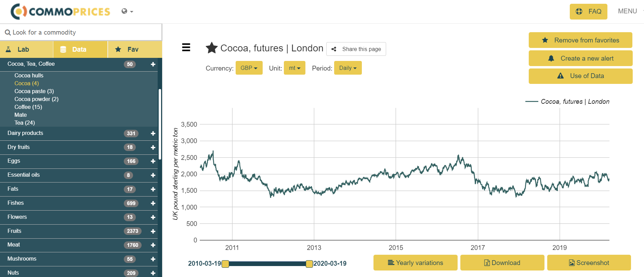
Task: Click the Share this page button
Action: pyautogui.click(x=356, y=49)
